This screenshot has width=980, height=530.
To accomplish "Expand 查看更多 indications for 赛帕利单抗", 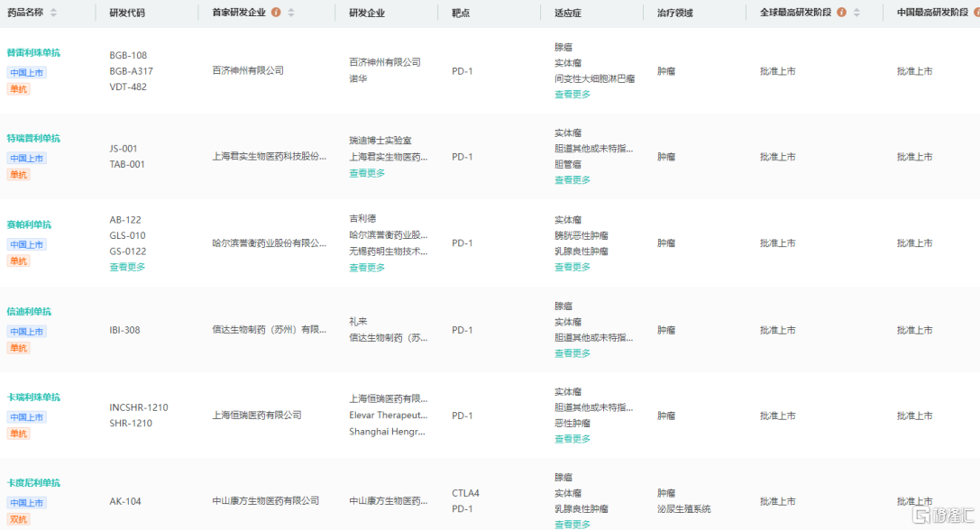I will pyautogui.click(x=572, y=267).
